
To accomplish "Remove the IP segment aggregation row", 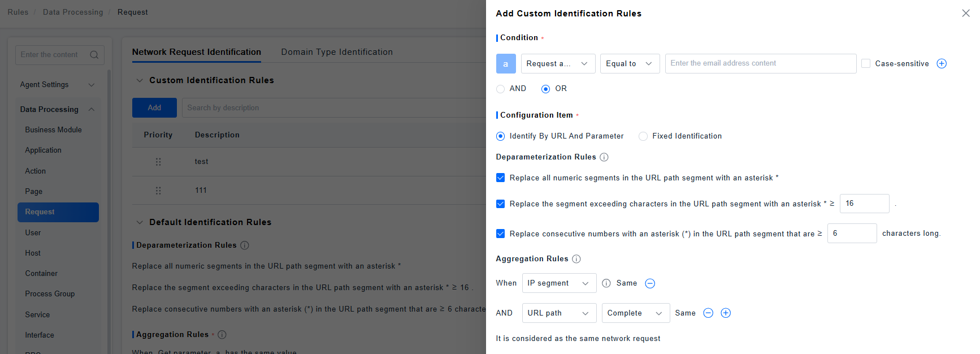I will 650,283.
